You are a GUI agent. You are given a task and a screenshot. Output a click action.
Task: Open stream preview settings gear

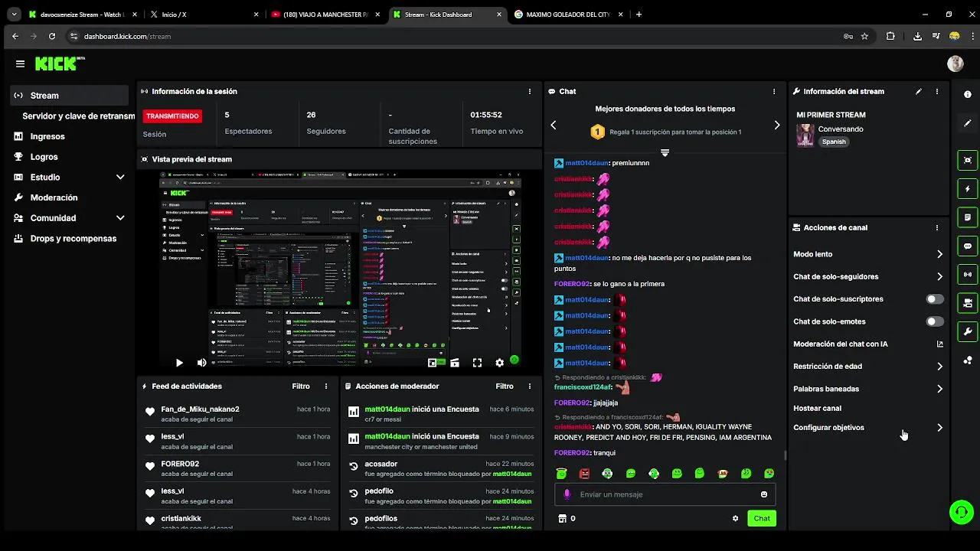point(499,363)
